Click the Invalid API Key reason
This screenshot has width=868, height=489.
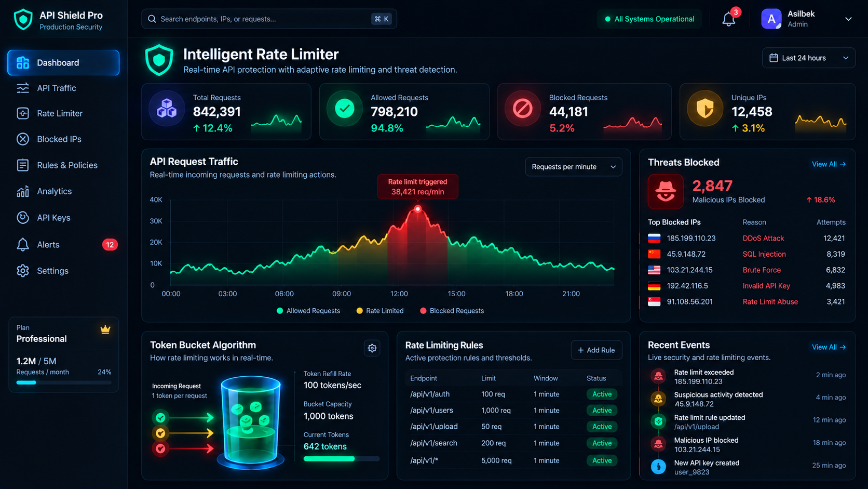tap(766, 286)
